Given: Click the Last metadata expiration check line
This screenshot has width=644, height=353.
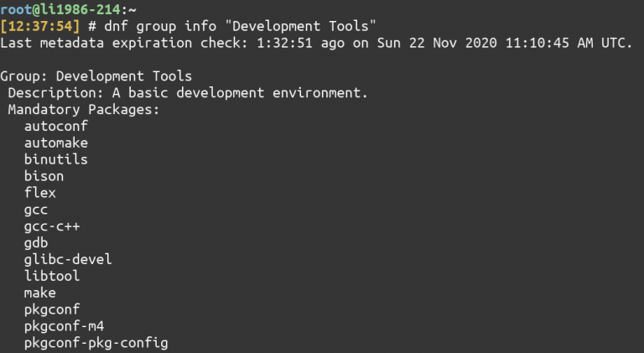Looking at the screenshot, I should [316, 43].
